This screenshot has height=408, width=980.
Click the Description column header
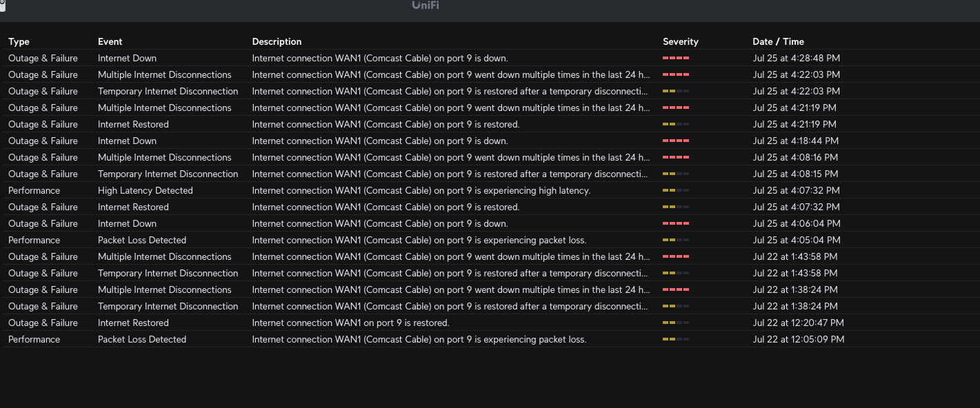[277, 41]
